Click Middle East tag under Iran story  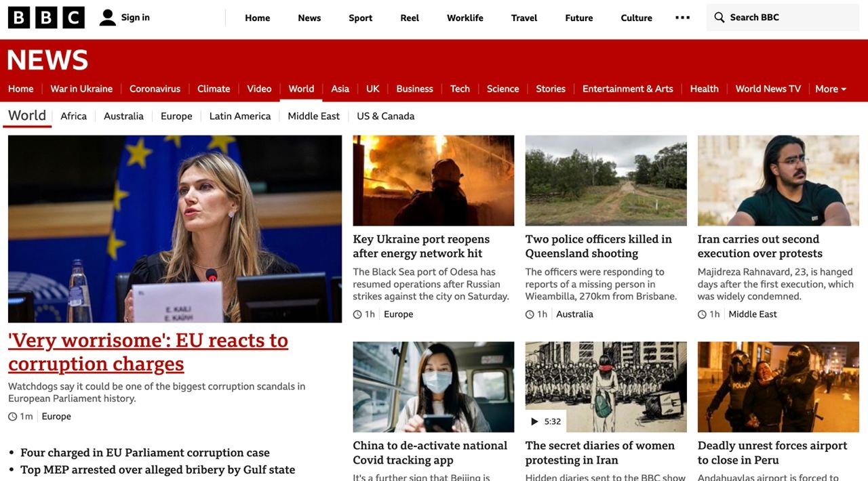click(x=753, y=314)
